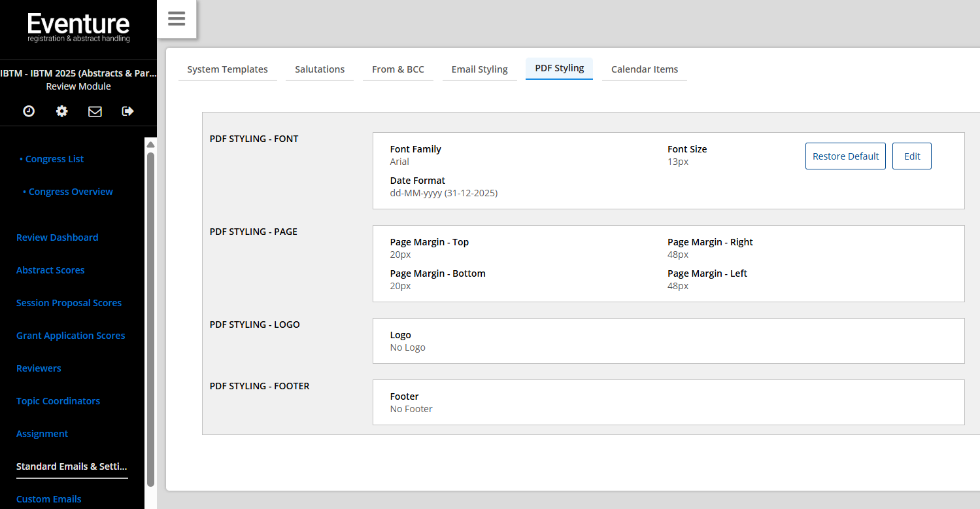Select the PDF Styling tab
980x509 pixels.
point(560,68)
